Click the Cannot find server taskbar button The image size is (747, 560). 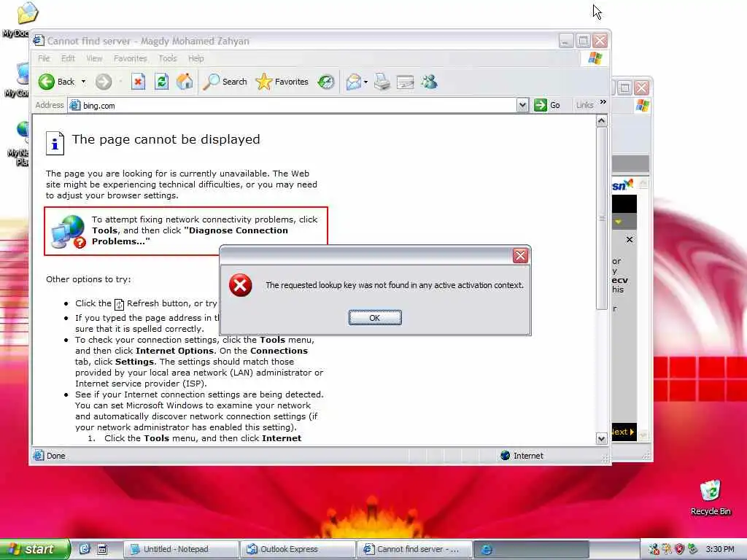414,549
